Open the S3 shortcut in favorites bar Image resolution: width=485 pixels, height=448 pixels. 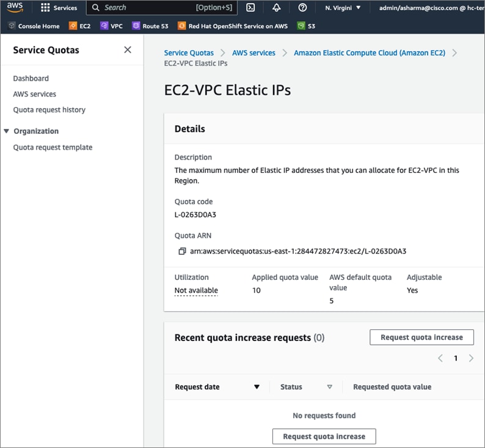pos(307,26)
